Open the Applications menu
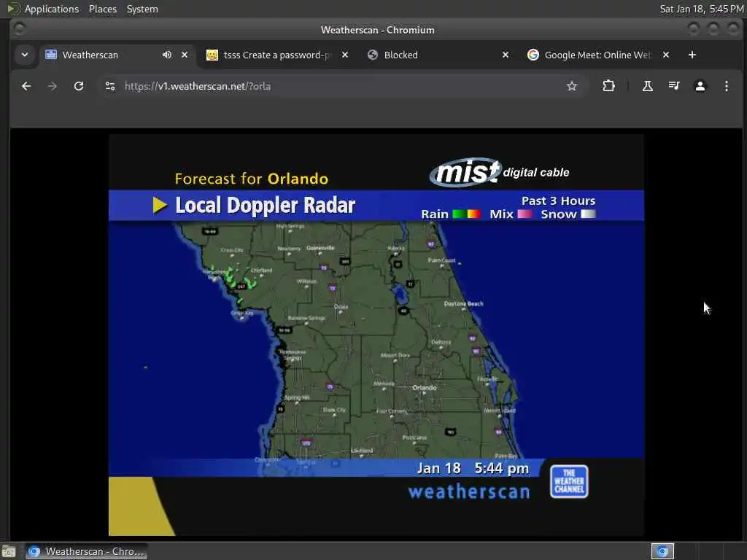Screen dimensions: 747x560 click(52, 9)
